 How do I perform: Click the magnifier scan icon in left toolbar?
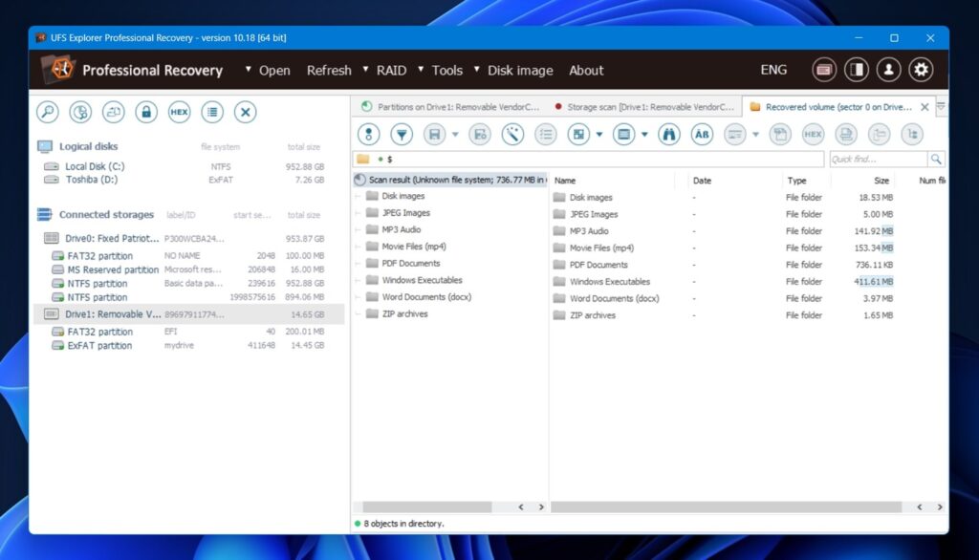[48, 113]
